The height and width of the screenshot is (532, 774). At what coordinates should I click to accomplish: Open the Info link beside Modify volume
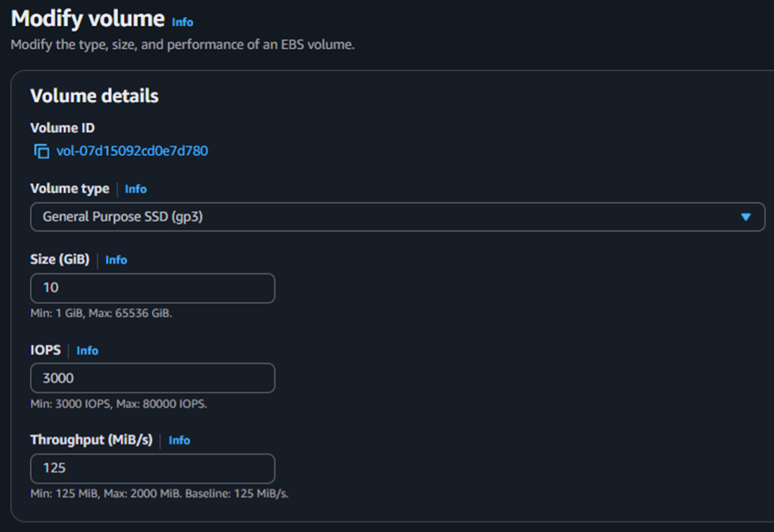point(182,22)
